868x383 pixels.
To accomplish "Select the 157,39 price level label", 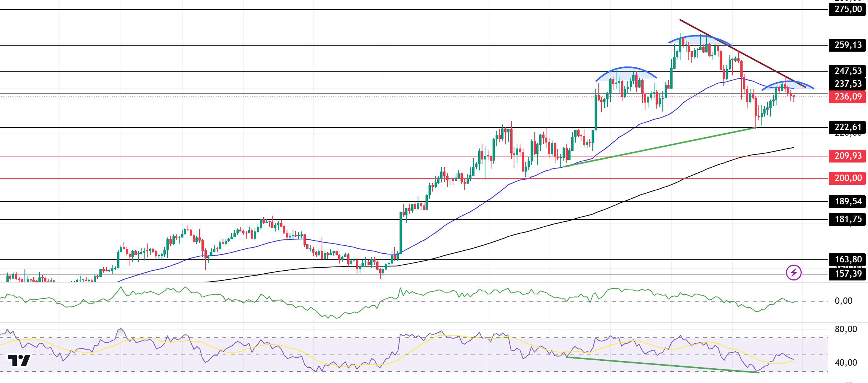I will click(847, 274).
